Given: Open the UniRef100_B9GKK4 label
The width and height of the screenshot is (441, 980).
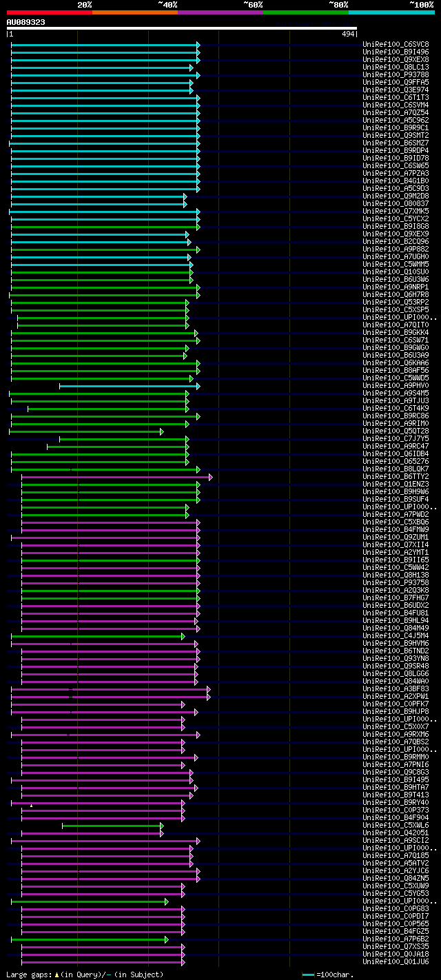Looking at the screenshot, I should pos(396,332).
